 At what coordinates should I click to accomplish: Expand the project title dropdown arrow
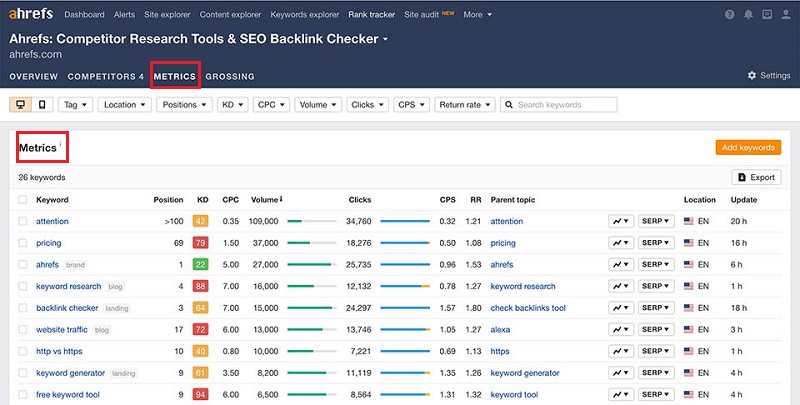point(385,39)
